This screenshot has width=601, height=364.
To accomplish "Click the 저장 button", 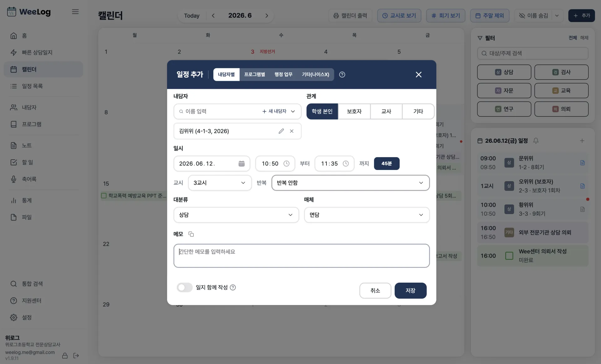I will pyautogui.click(x=410, y=291).
